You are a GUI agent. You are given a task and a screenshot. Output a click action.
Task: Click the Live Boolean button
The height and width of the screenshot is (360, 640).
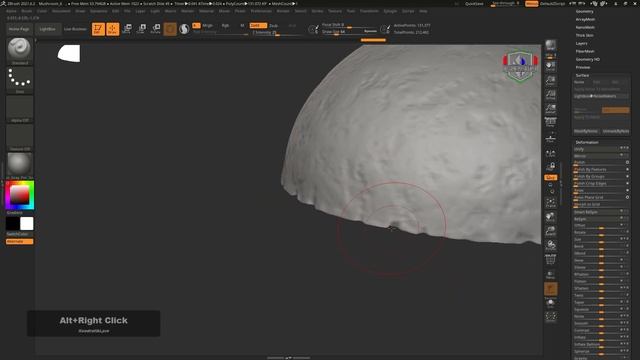(75, 29)
